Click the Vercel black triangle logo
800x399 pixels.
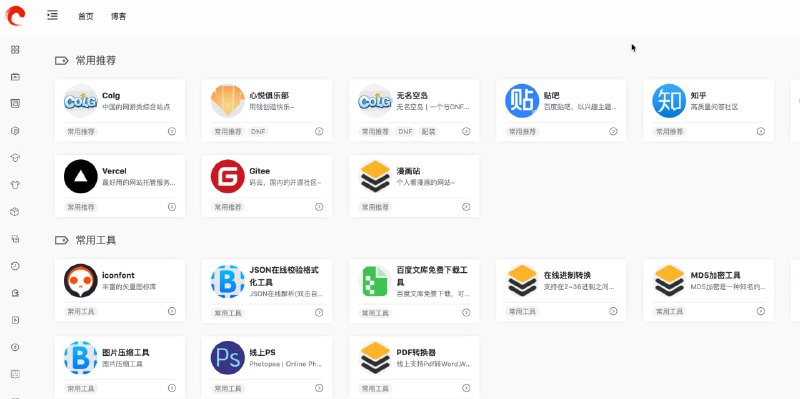click(81, 177)
